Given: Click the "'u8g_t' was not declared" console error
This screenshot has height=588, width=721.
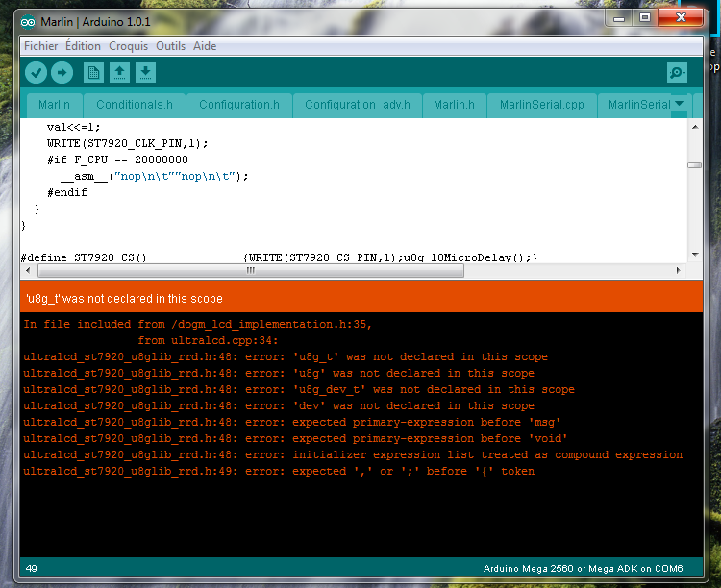Looking at the screenshot, I should click(x=286, y=356).
